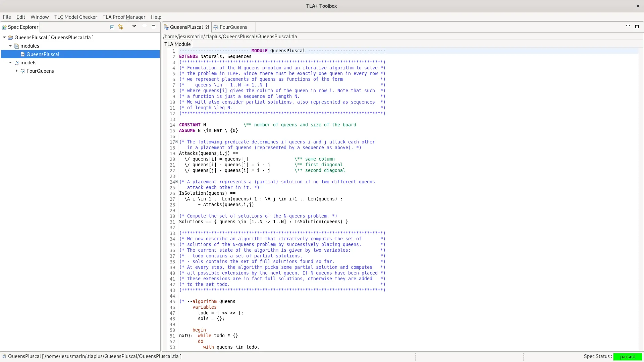Click the QueensPluscal spec folder icon

[10, 38]
